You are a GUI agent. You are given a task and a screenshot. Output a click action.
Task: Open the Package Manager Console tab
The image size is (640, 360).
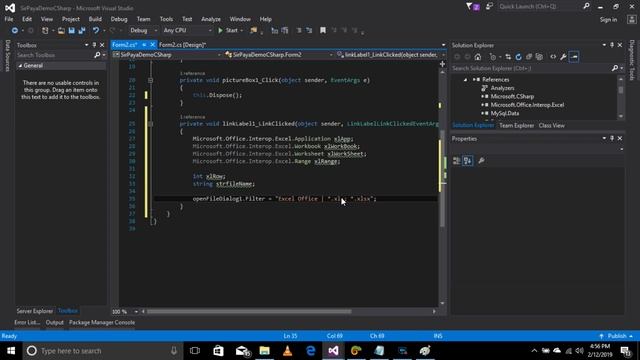click(x=102, y=322)
